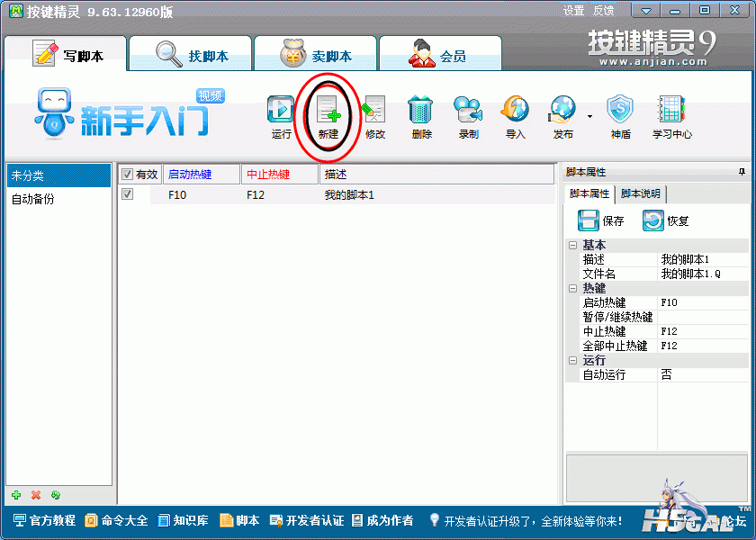756x540 pixels.
Task: Click the www.anjian.com logo link
Action: [x=652, y=62]
